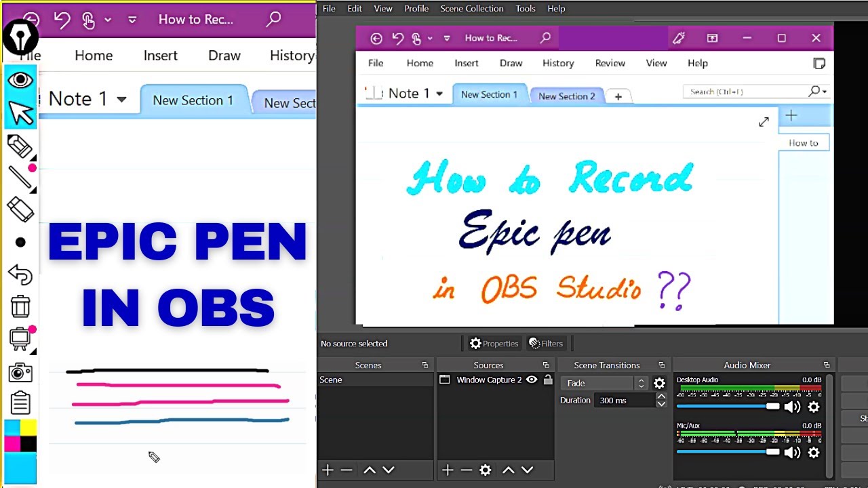Click search magnifier in left OneNote title bar
Screen dimensions: 868x488
tap(273, 19)
